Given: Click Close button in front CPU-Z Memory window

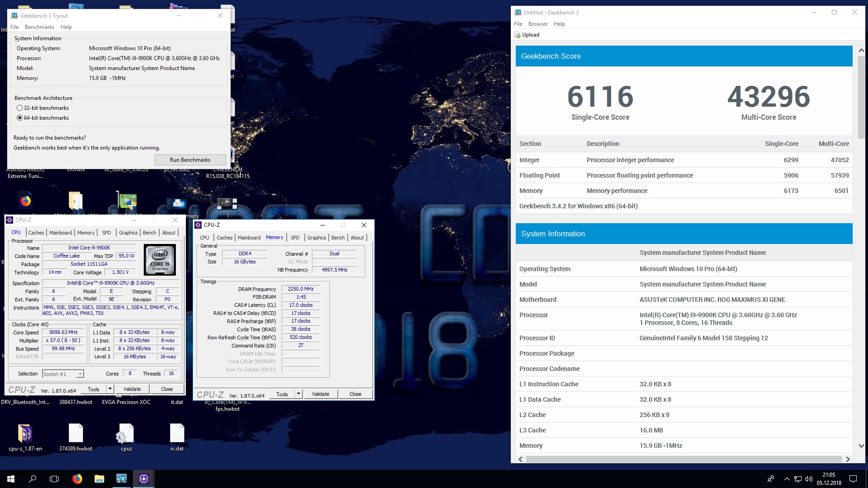Looking at the screenshot, I should click(x=355, y=394).
